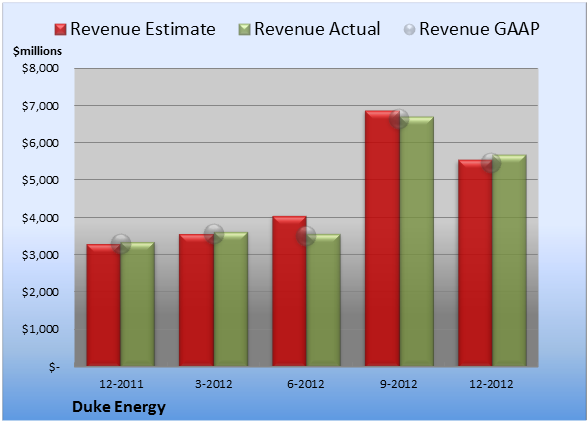
Task: Click the '$6,000' axis value
Action: coord(40,143)
